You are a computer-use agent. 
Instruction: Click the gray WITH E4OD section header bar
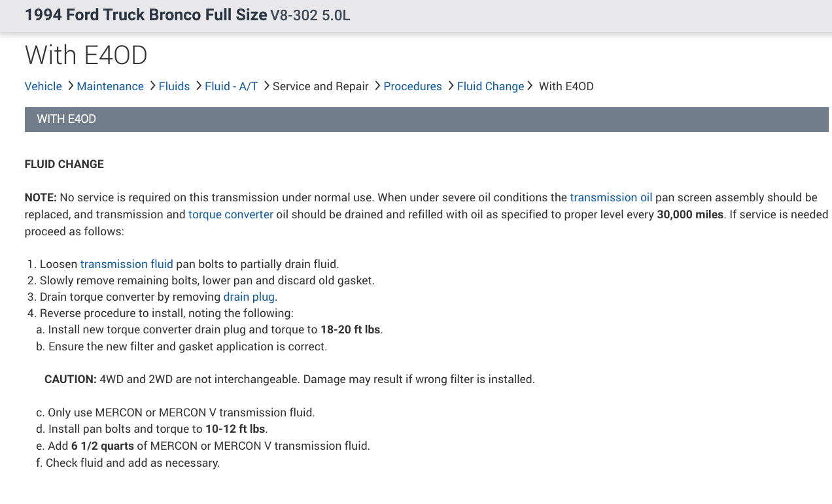(426, 119)
